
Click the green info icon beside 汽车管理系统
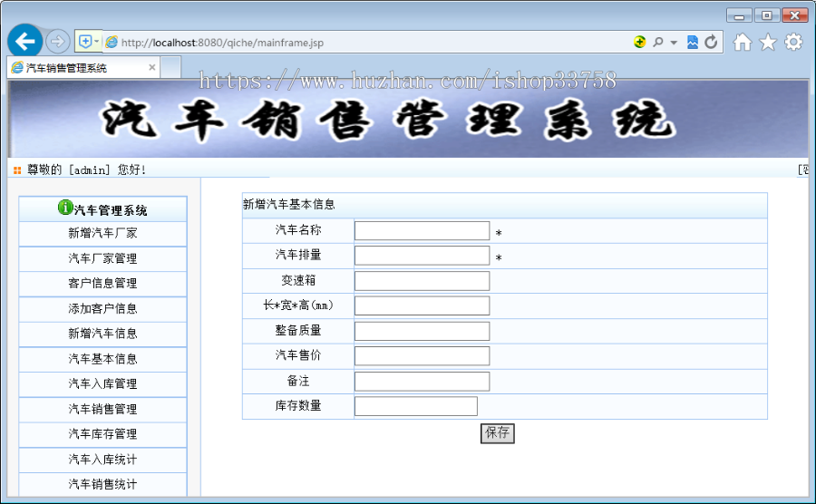(x=65, y=208)
